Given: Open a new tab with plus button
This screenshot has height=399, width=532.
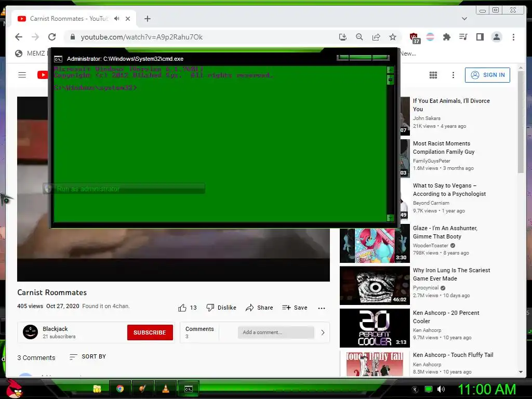Looking at the screenshot, I should (147, 19).
